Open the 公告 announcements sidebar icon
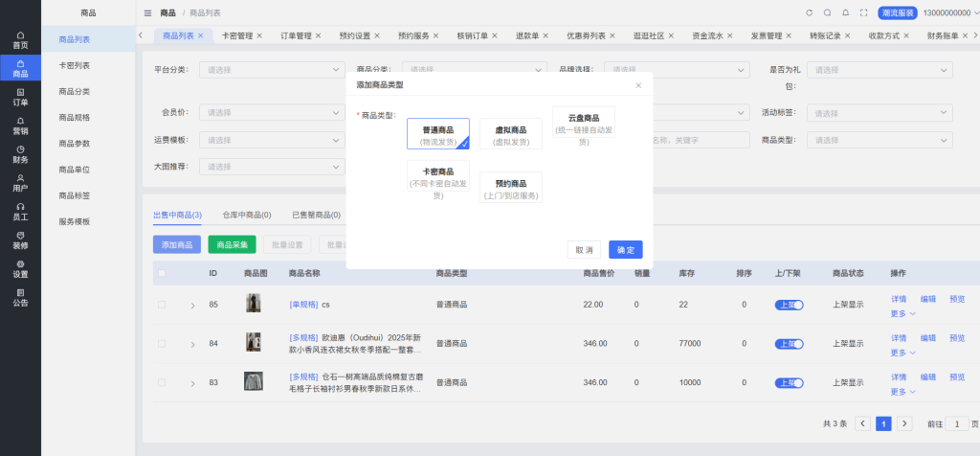 [x=20, y=298]
